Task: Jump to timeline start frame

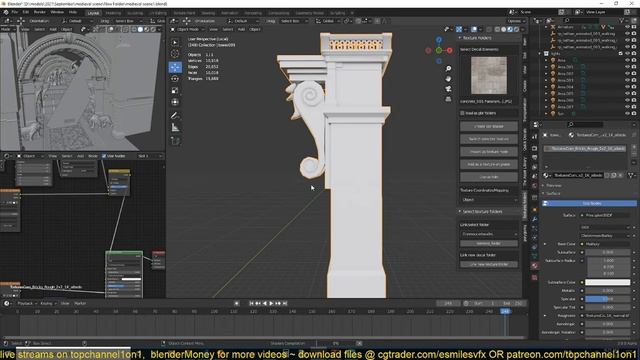Action: tap(251, 303)
